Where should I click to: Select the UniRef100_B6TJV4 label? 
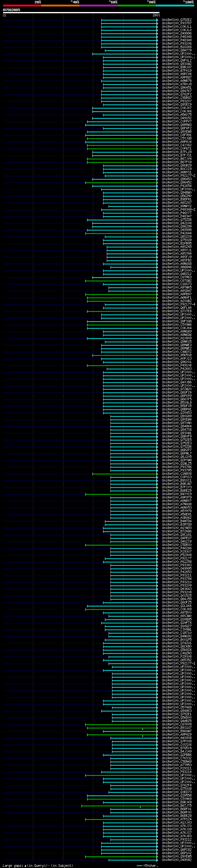click(177, 159)
